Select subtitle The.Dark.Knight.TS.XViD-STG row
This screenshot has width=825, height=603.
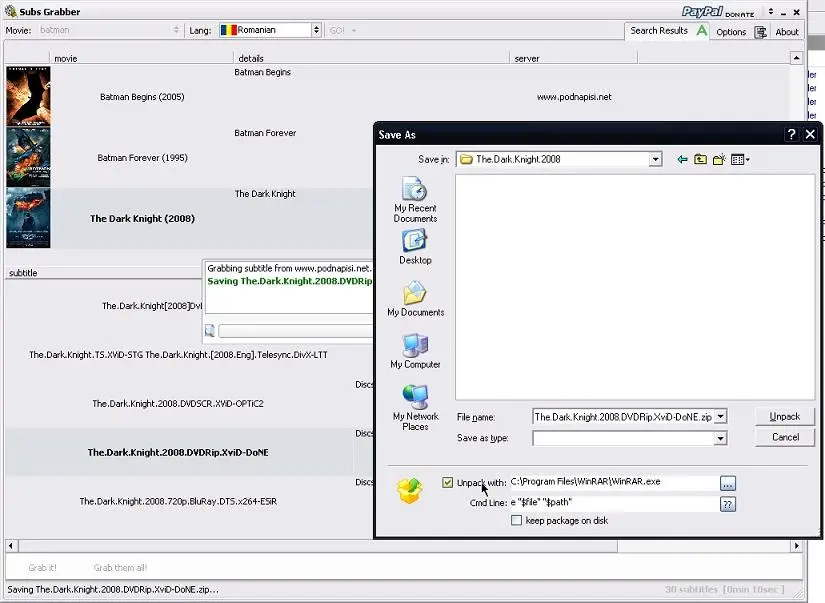[x=178, y=355]
